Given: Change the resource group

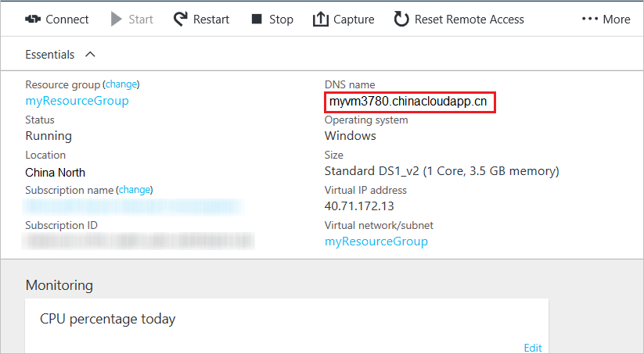Looking at the screenshot, I should click(122, 84).
